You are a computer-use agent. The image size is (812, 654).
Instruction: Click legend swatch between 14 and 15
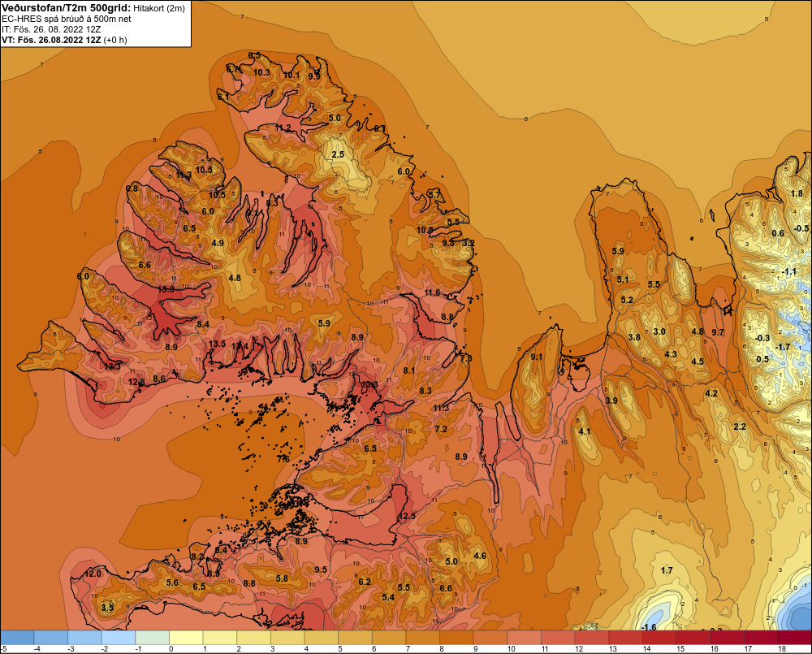click(659, 638)
